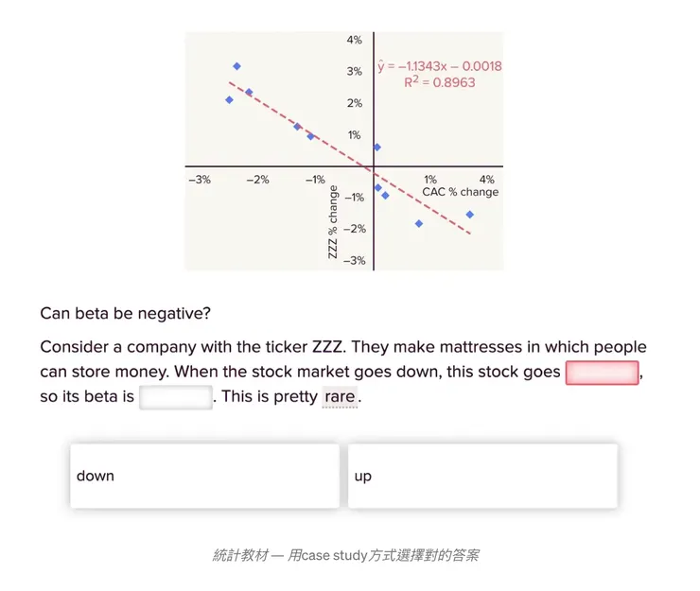Click the highest blue data point
Image resolution: width=700 pixels, height=591 pixels.
coord(236,66)
